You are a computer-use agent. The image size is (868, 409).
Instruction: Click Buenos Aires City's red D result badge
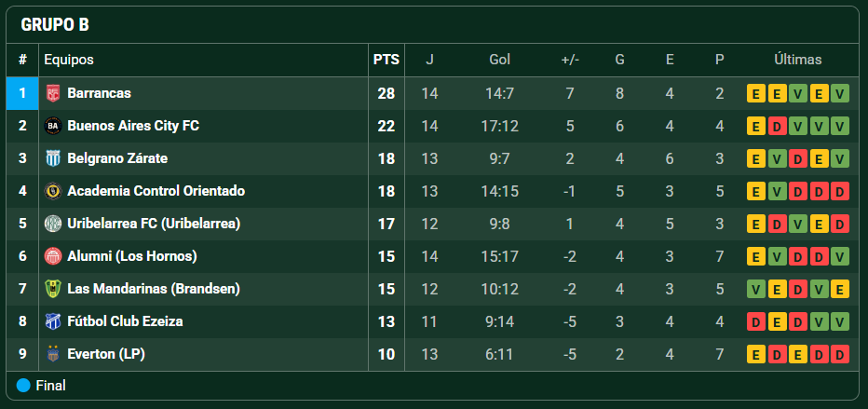[777, 126]
